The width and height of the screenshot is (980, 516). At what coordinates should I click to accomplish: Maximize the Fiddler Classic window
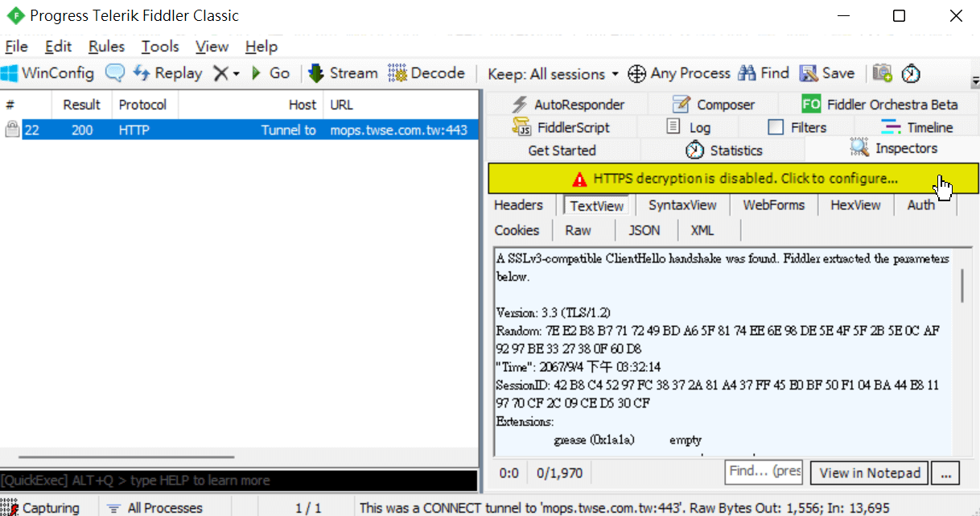coord(899,15)
